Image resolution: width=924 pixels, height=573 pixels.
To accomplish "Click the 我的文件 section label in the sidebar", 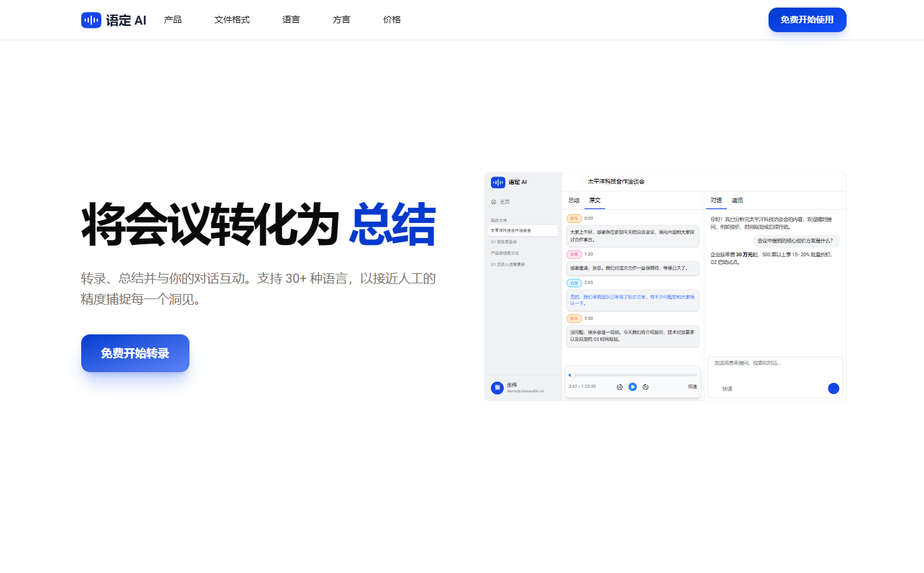I will (x=499, y=220).
